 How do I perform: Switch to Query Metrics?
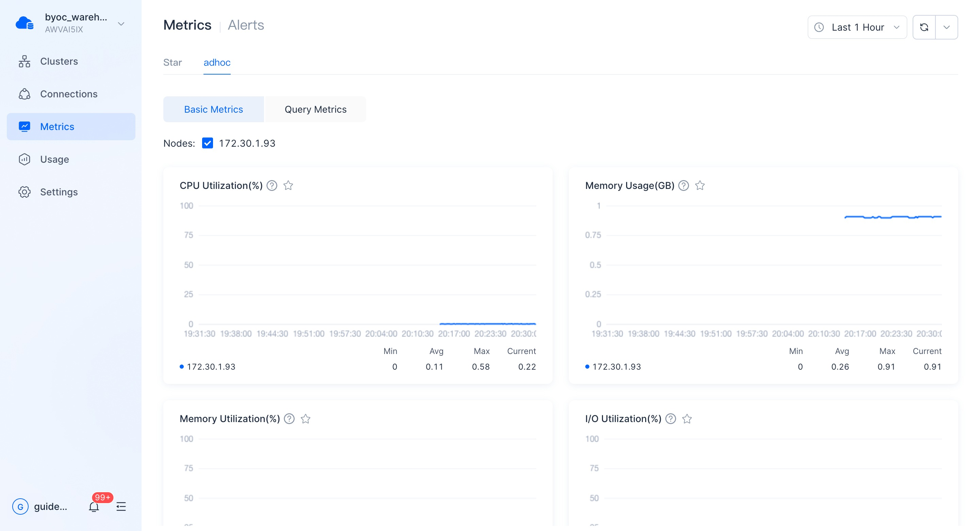315,110
